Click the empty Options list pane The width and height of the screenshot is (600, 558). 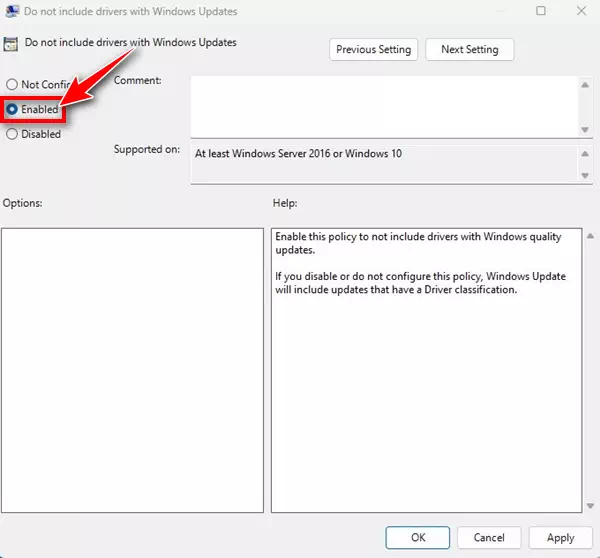pyautogui.click(x=132, y=370)
